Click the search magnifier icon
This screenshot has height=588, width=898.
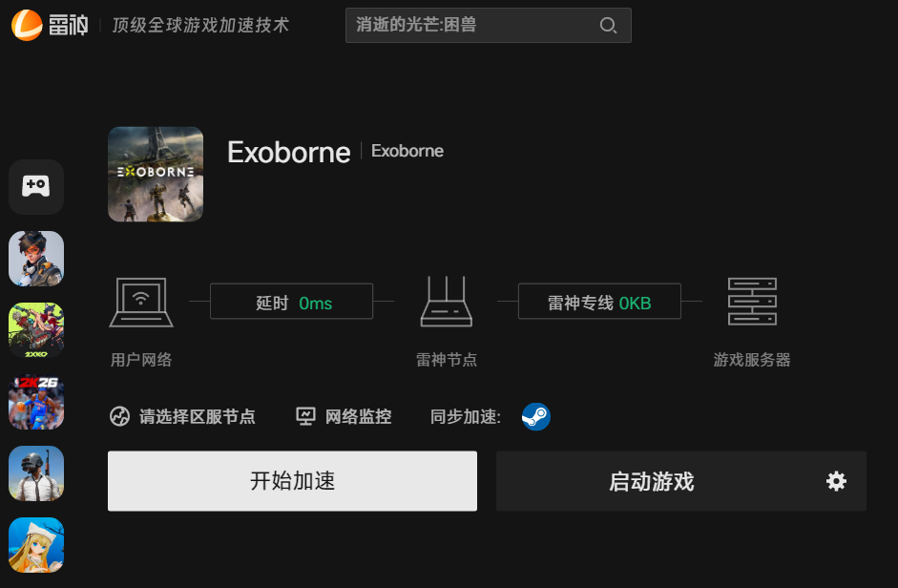coord(608,25)
